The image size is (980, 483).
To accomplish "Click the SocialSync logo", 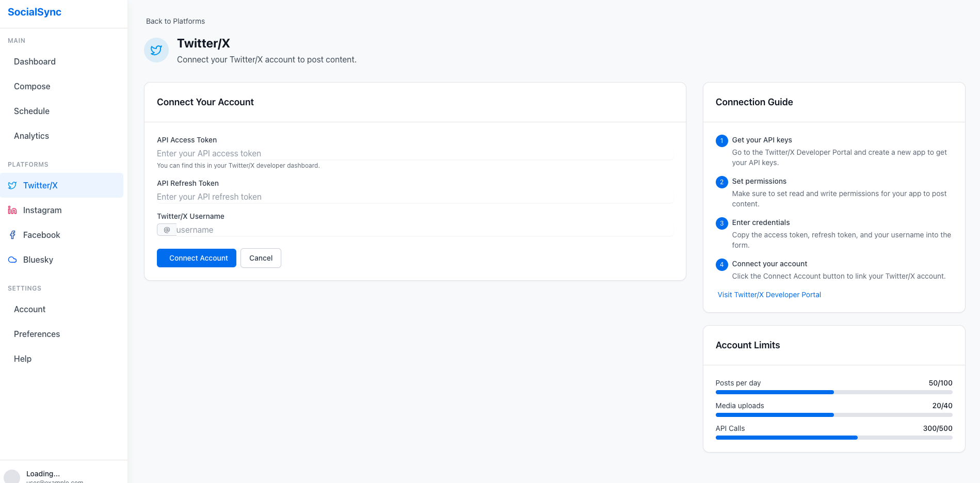I will tap(34, 12).
